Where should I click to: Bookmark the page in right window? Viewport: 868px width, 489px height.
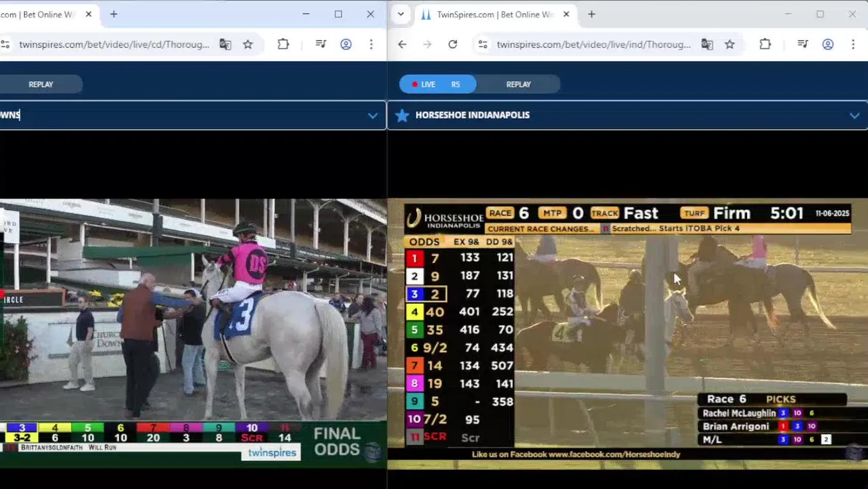pos(729,44)
